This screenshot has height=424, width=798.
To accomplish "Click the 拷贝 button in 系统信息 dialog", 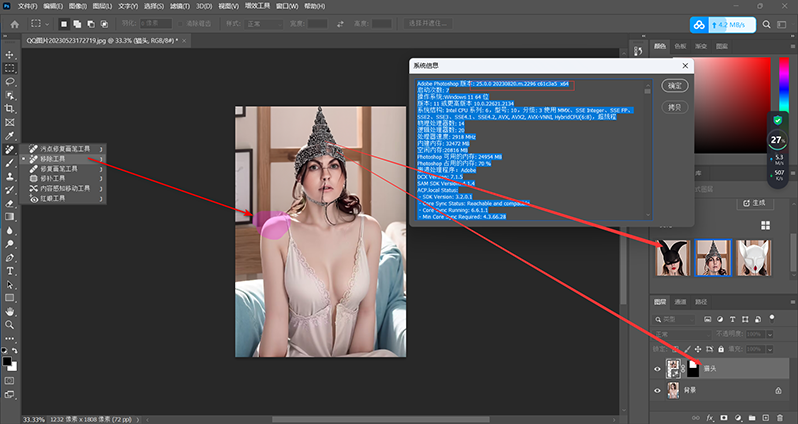I will pyautogui.click(x=675, y=107).
